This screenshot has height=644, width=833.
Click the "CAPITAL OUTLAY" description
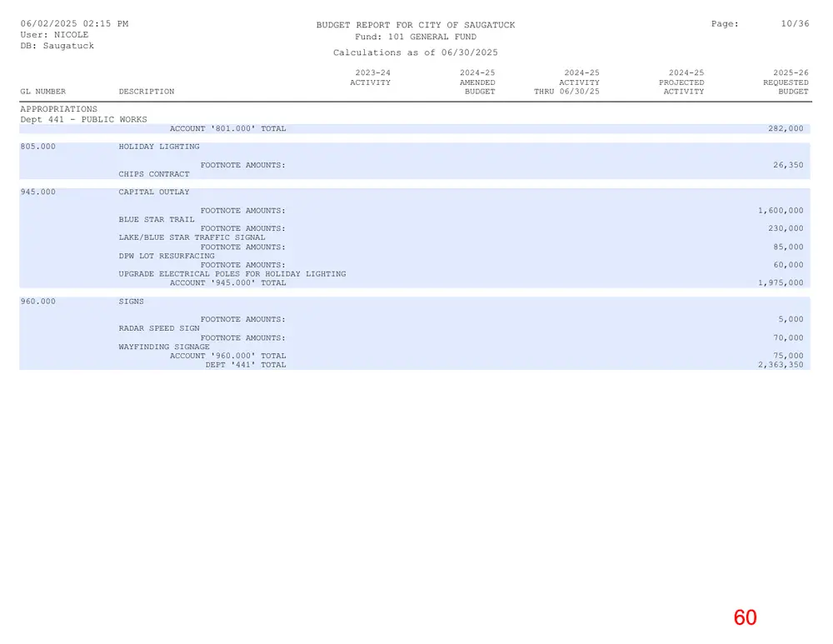click(x=154, y=192)
